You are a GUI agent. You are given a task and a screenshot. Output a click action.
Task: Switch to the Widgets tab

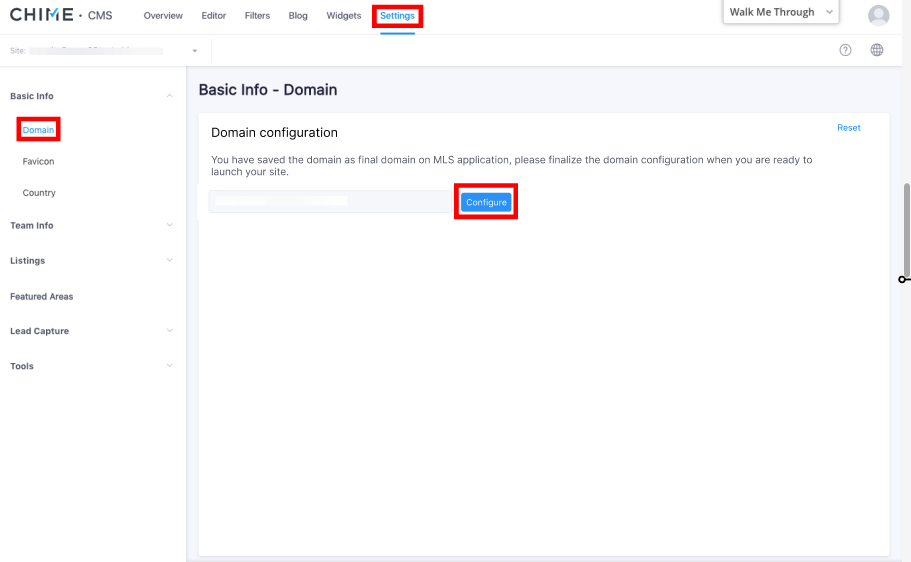tap(343, 16)
